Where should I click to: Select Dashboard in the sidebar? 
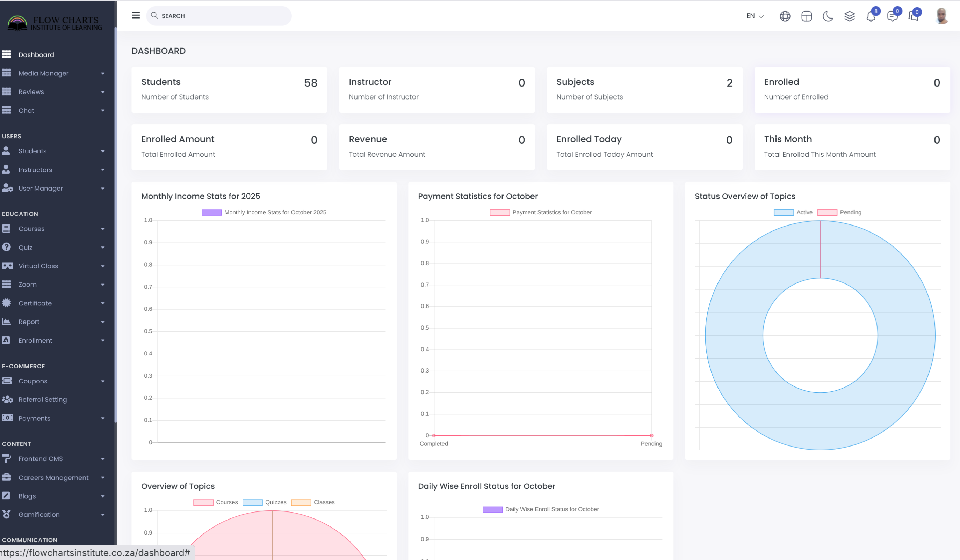coord(36,55)
